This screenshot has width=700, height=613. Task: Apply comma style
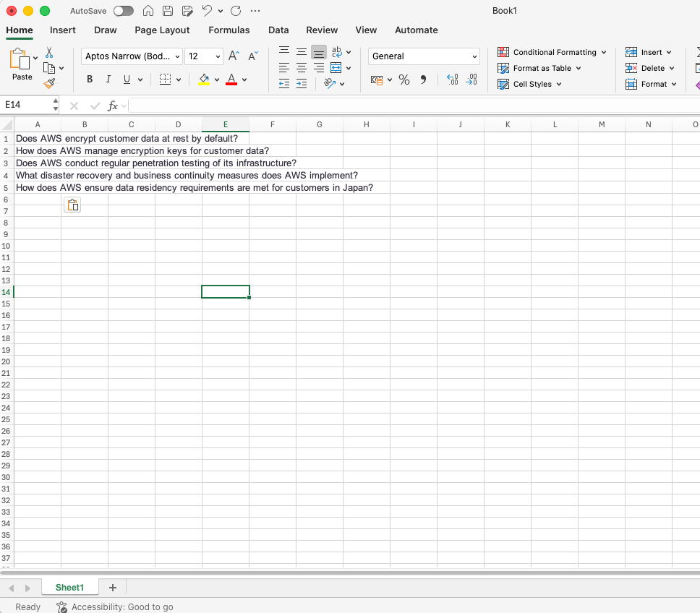point(423,80)
